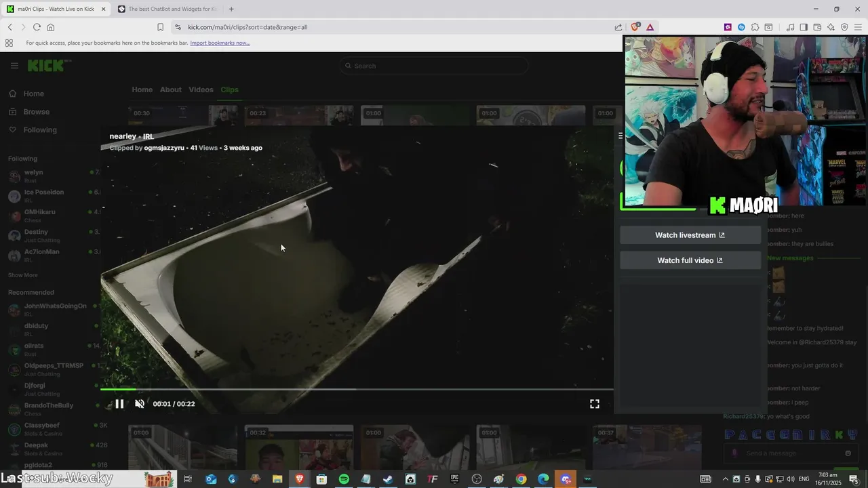The image size is (868, 488).
Task: Open the Watch full video link
Action: pyautogui.click(x=690, y=260)
